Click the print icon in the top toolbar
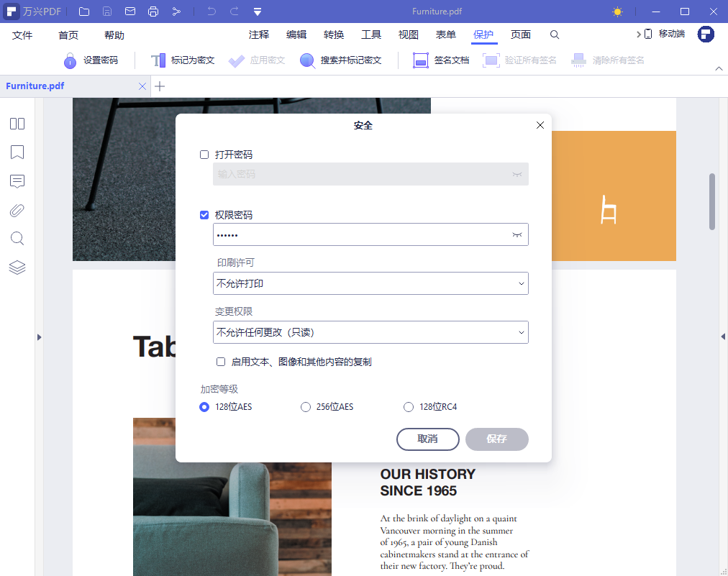728x576 pixels. 153,12
